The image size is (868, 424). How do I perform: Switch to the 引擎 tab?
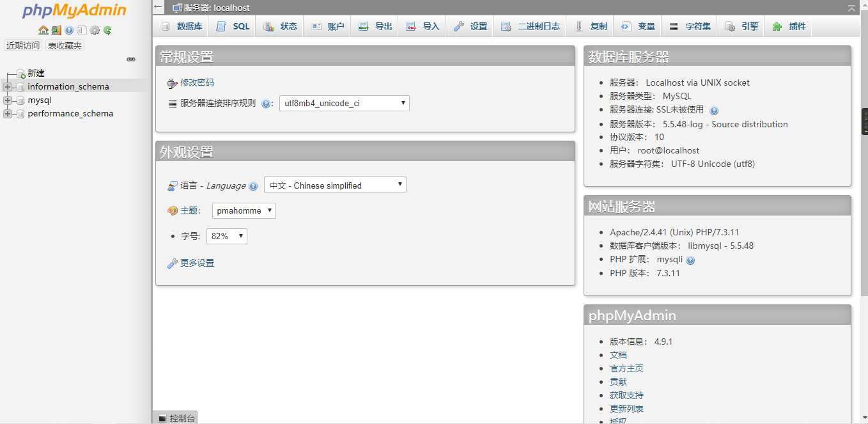[x=741, y=26]
